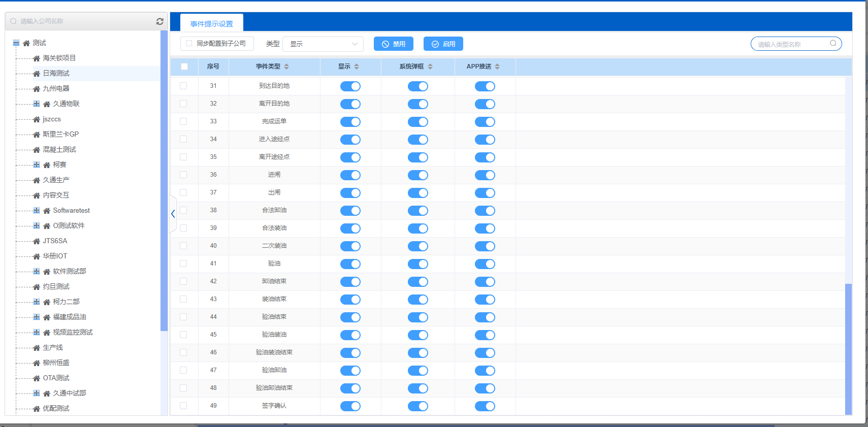Click the house icon beside 视频监控测试
Screen dimensions: 868x427
pyautogui.click(x=47, y=333)
